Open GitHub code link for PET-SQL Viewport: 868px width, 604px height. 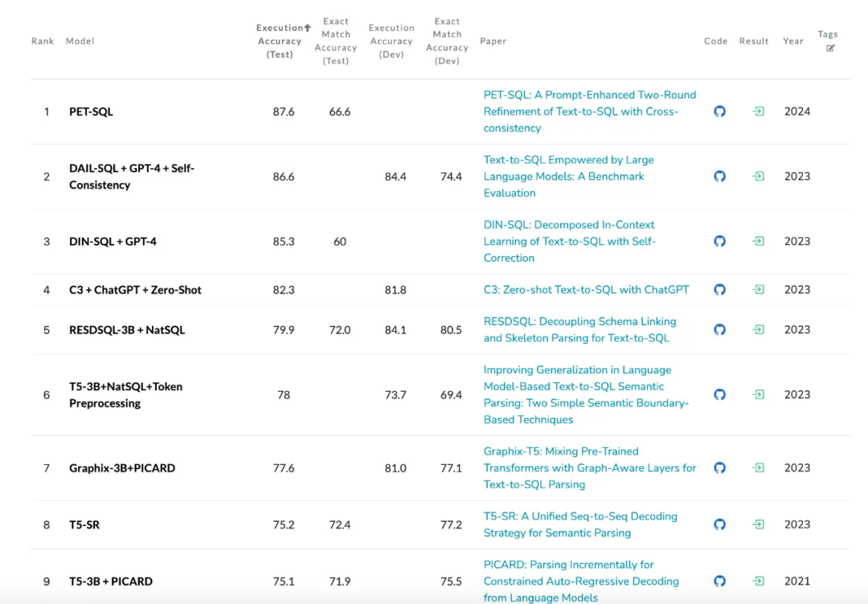719,112
